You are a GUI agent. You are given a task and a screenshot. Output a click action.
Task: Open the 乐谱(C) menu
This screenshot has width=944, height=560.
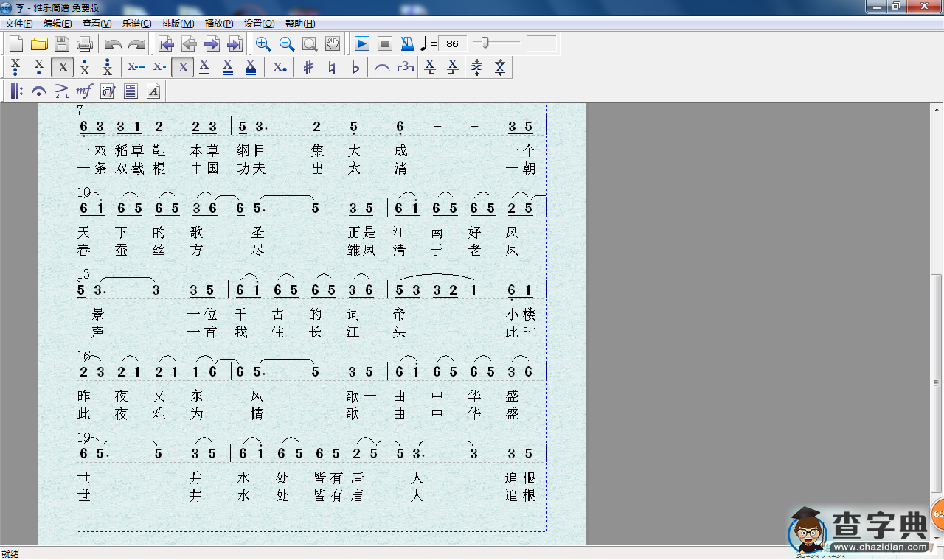136,24
